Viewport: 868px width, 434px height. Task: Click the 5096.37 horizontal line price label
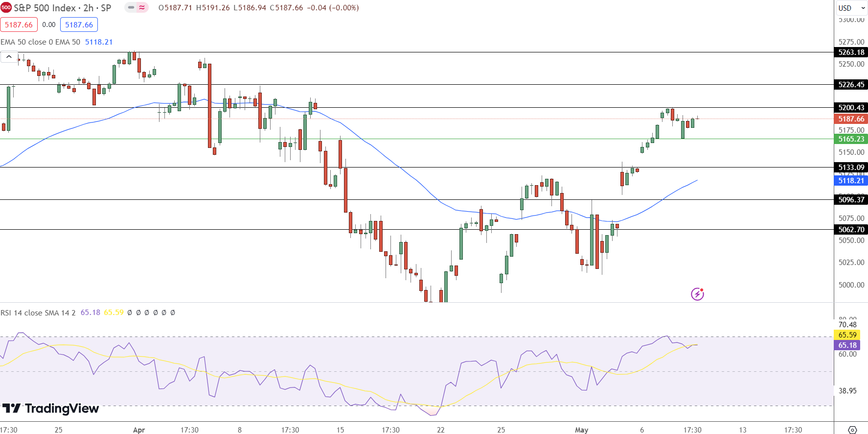(x=851, y=200)
